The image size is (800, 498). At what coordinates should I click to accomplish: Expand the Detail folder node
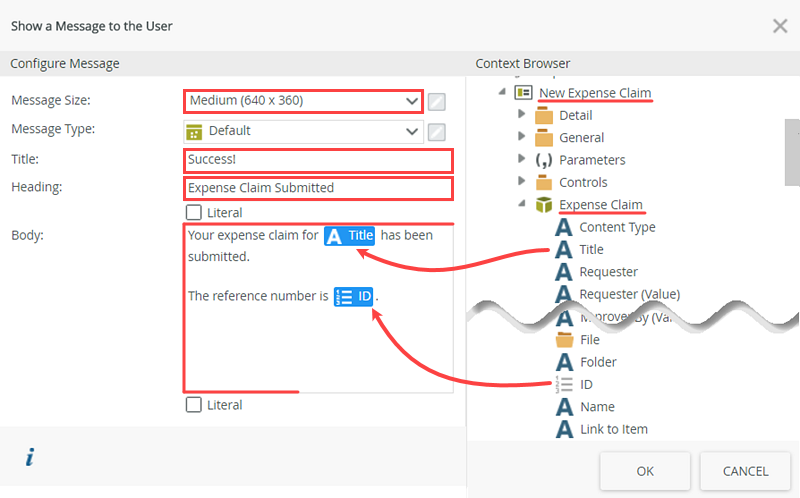tap(522, 115)
